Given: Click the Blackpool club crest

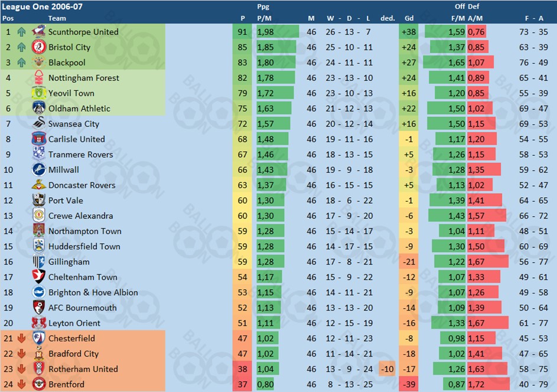Looking at the screenshot, I should [39, 62].
